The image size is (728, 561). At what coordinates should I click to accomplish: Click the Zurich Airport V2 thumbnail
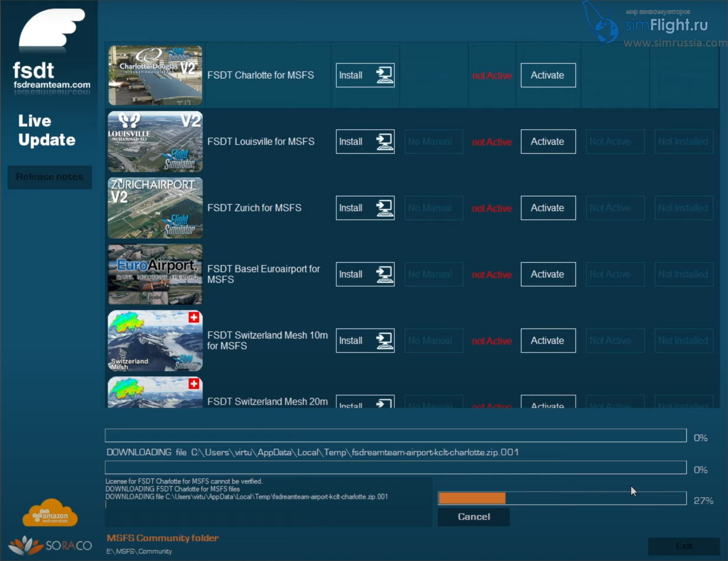(155, 208)
